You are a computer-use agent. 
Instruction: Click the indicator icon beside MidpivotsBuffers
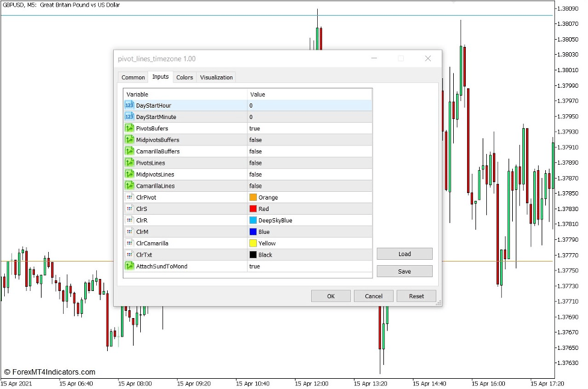(128, 139)
